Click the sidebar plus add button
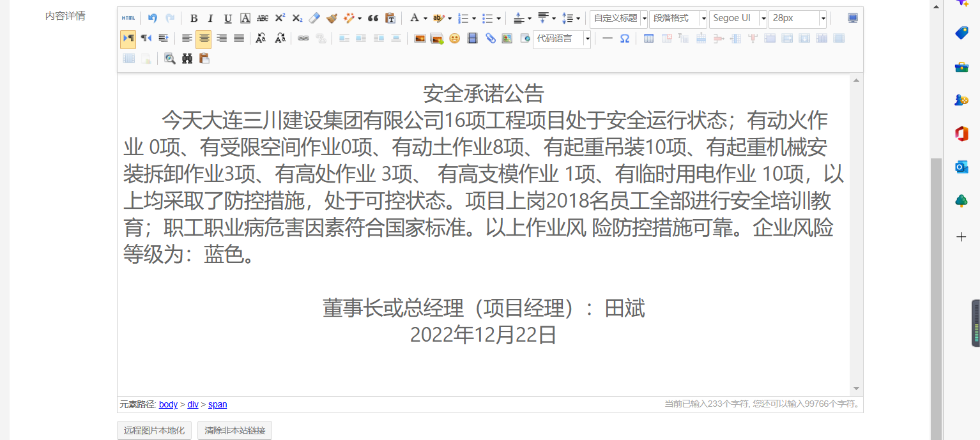This screenshot has width=980, height=440. [x=961, y=237]
